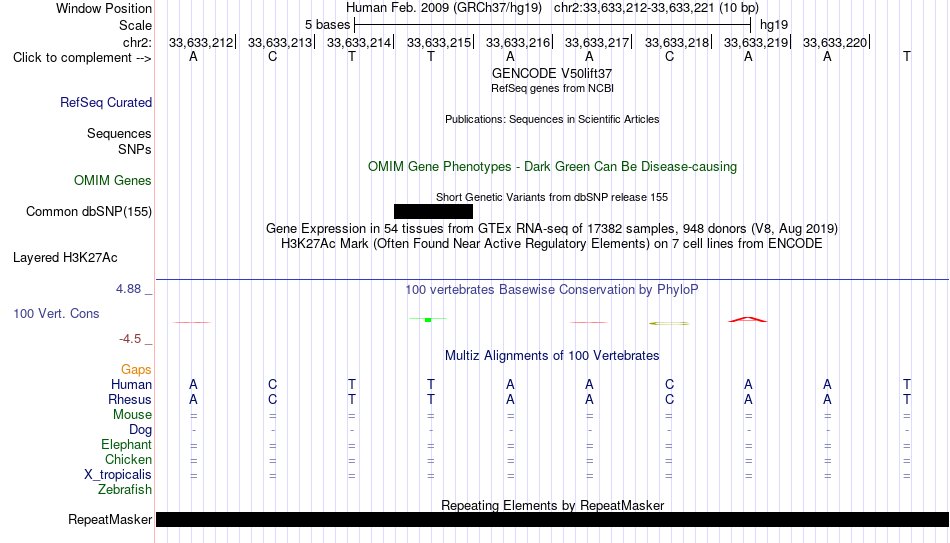Click the hg19 label beside the scale bar
This screenshot has width=950, height=543.
pyautogui.click(x=774, y=25)
